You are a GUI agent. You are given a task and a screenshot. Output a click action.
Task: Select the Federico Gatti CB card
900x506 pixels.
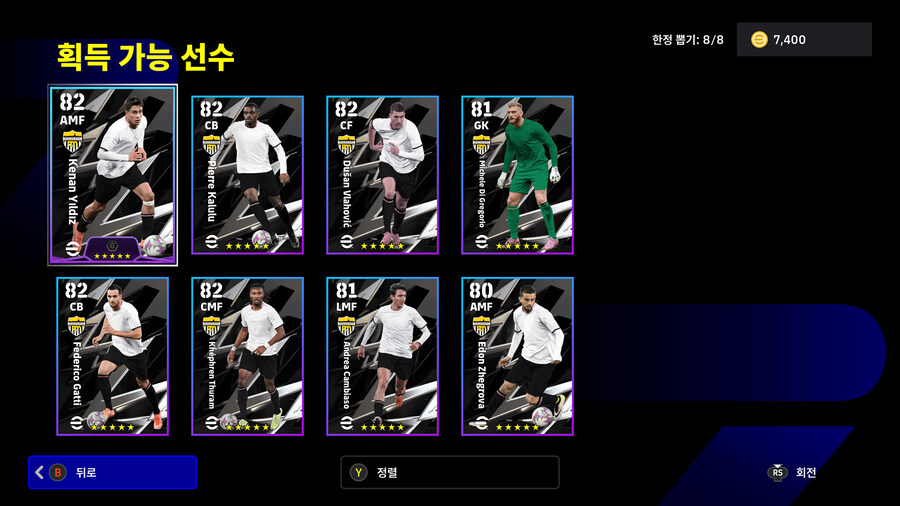pyautogui.click(x=112, y=356)
